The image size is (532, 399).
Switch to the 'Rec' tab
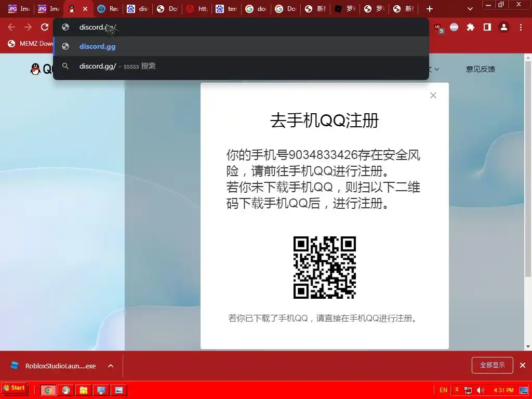pos(108,9)
